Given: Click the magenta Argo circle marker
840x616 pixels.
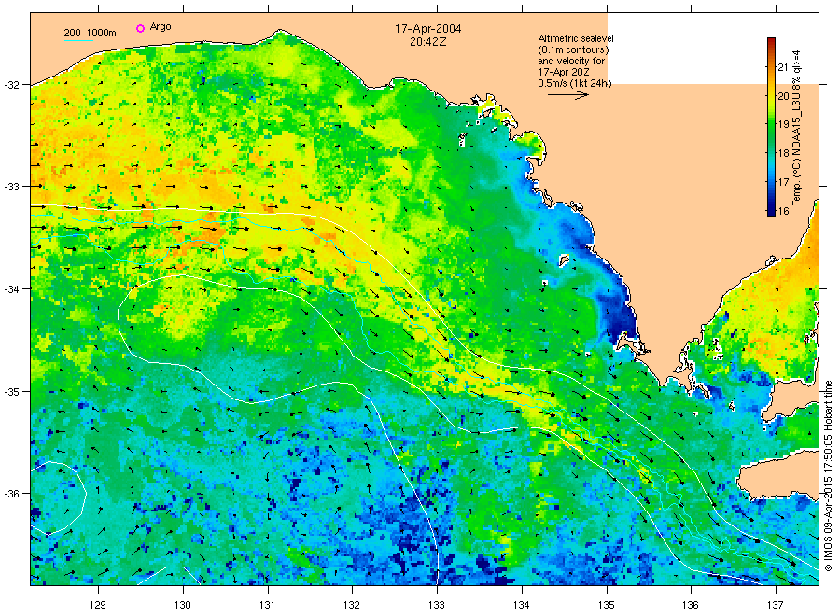Looking at the screenshot, I should (x=140, y=28).
